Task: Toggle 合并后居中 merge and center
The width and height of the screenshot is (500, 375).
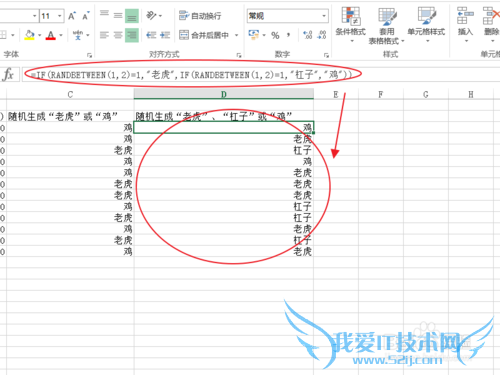Action: coord(204,35)
